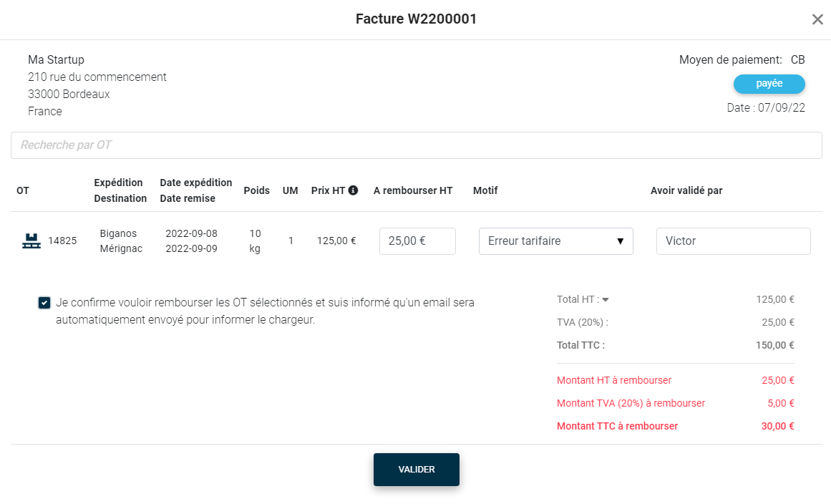Expand the Total HT caret arrow

click(605, 300)
